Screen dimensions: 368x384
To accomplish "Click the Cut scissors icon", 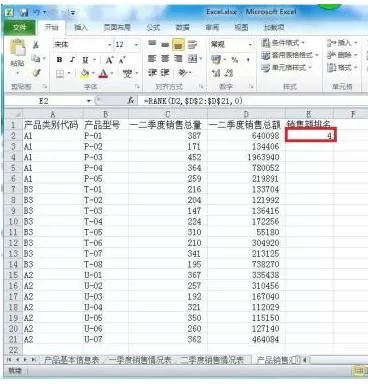I will coord(36,45).
